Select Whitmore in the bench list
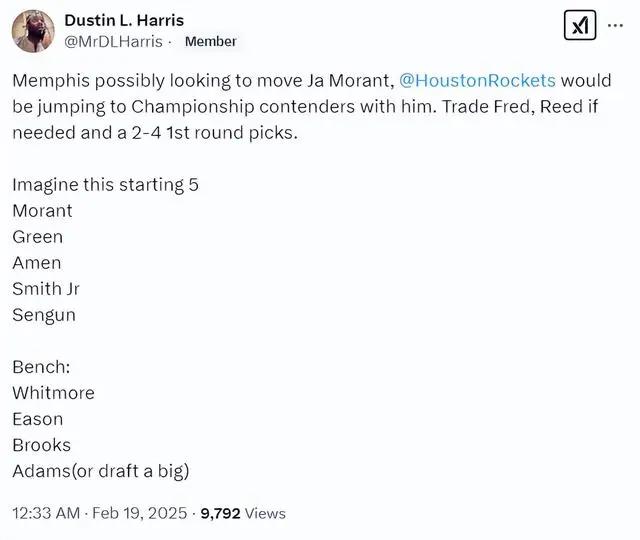 [x=53, y=393]
